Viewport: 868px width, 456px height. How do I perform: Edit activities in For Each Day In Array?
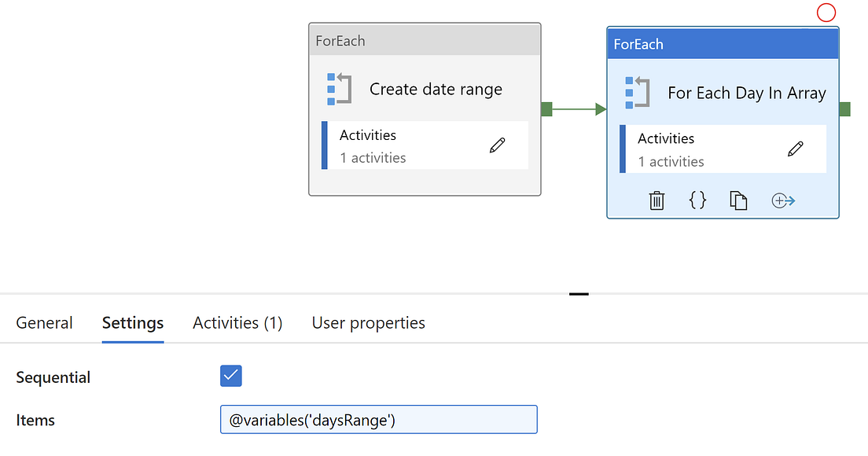[x=795, y=149]
